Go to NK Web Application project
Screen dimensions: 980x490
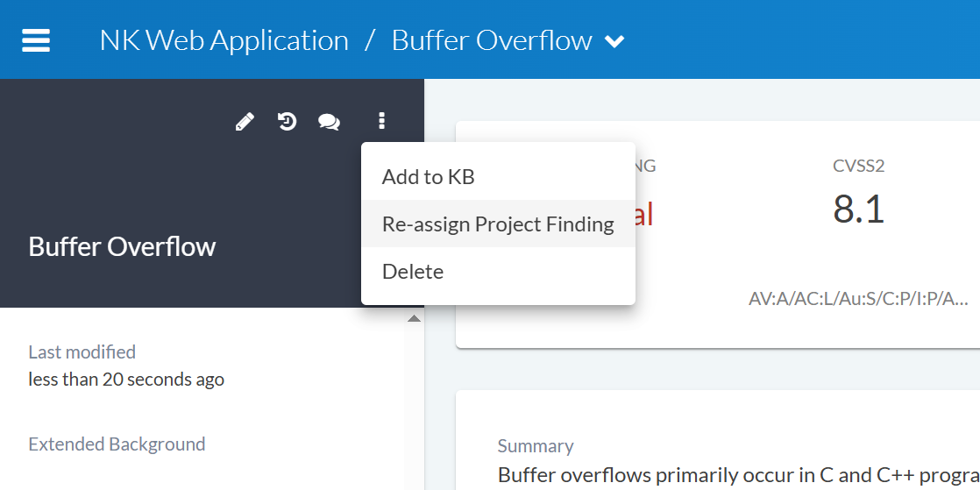point(224,40)
